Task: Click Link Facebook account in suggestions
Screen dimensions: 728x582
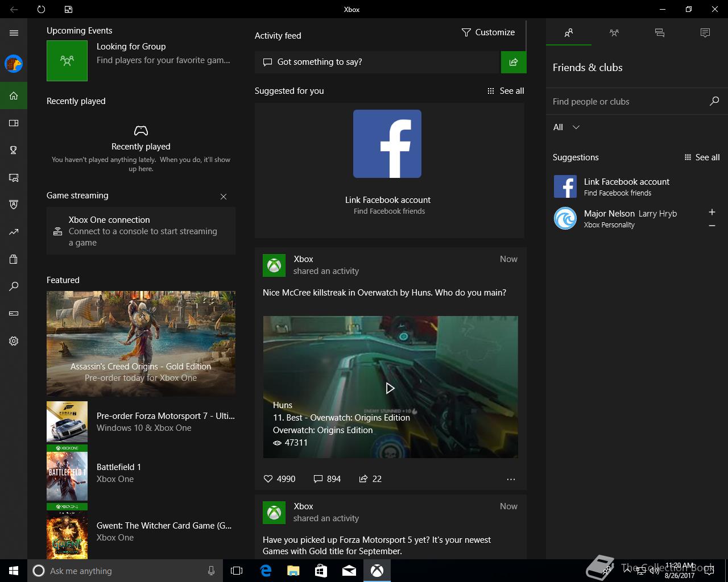Action: pos(627,182)
